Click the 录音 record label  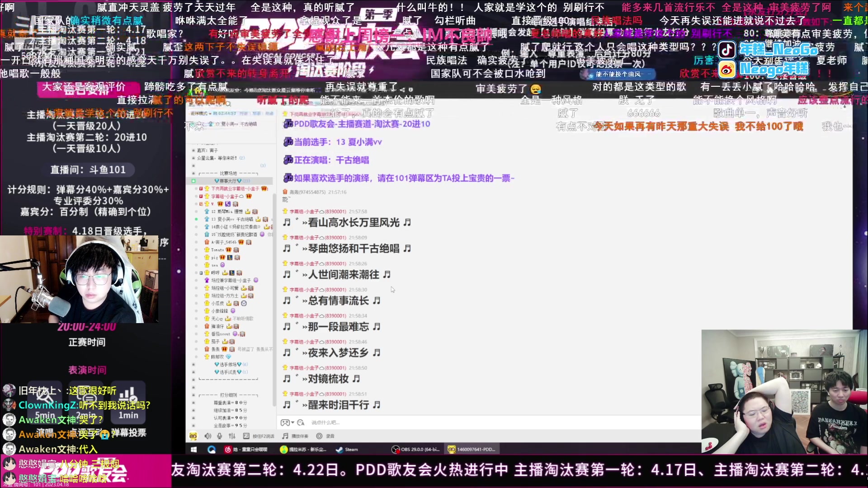(330, 436)
